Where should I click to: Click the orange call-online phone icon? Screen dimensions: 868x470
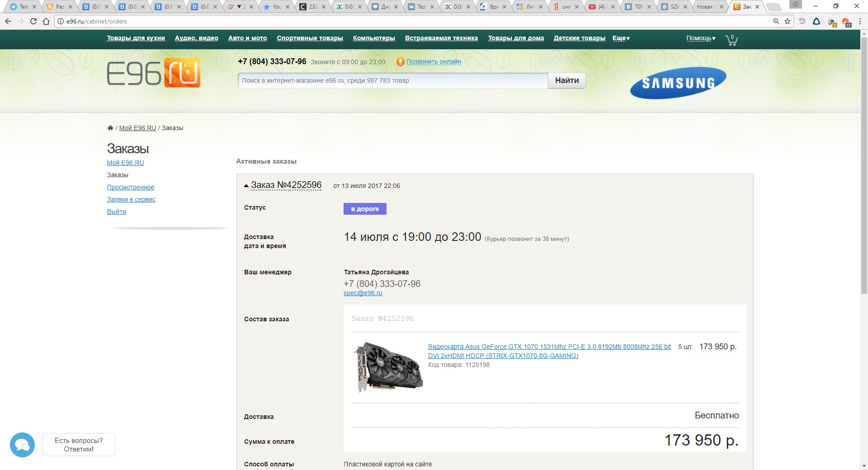pyautogui.click(x=400, y=62)
